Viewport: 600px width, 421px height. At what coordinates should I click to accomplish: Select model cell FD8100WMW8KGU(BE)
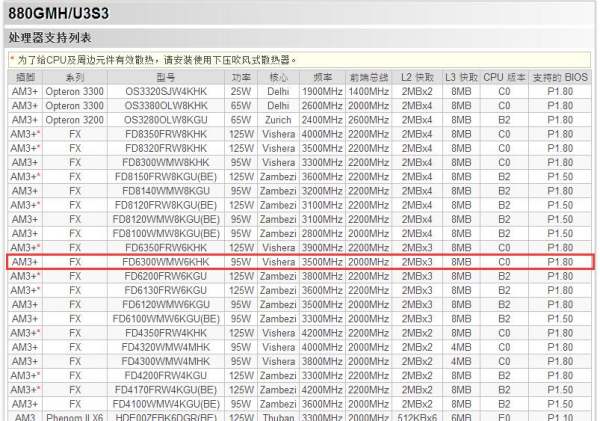click(x=166, y=233)
